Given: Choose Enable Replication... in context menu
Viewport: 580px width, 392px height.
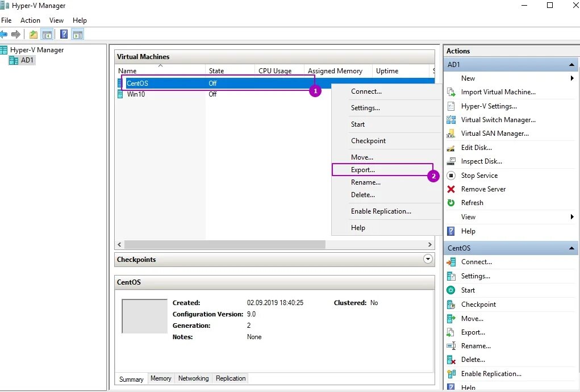Looking at the screenshot, I should [x=386, y=211].
